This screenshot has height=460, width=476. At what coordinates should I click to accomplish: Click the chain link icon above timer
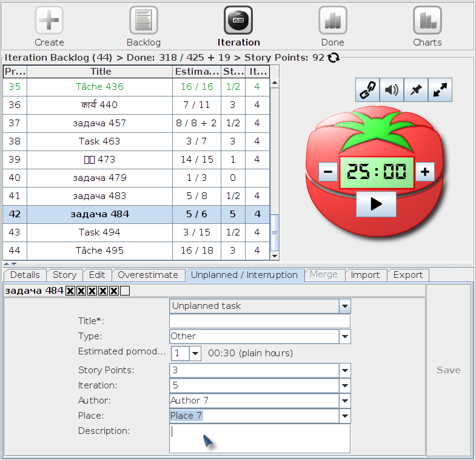[367, 90]
